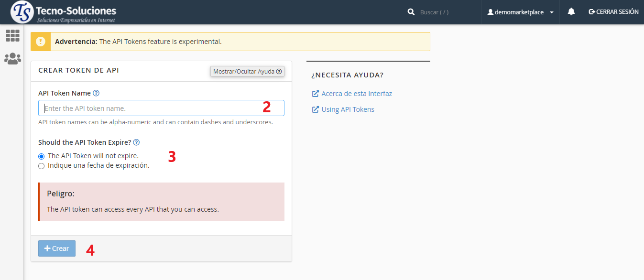Toggle help with Mostrar/Ocultar Ayuda button
This screenshot has width=644, height=280.
247,71
